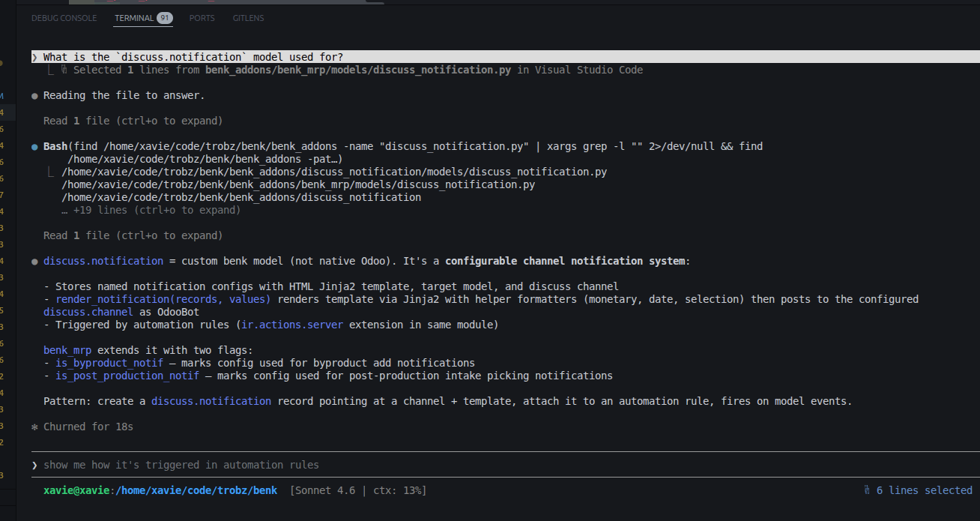980x521 pixels.
Task: Click the prompt chevron before 'show me how'
Action: pyautogui.click(x=34, y=465)
